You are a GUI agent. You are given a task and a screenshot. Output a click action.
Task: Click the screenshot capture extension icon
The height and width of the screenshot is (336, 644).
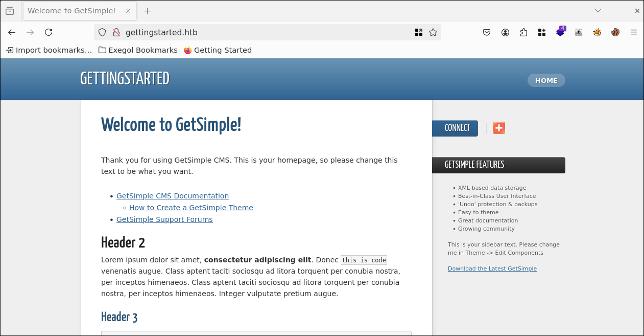[578, 32]
